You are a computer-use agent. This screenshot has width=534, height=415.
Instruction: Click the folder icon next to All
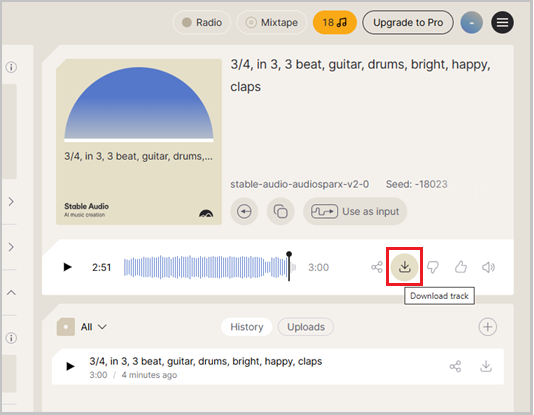(66, 327)
